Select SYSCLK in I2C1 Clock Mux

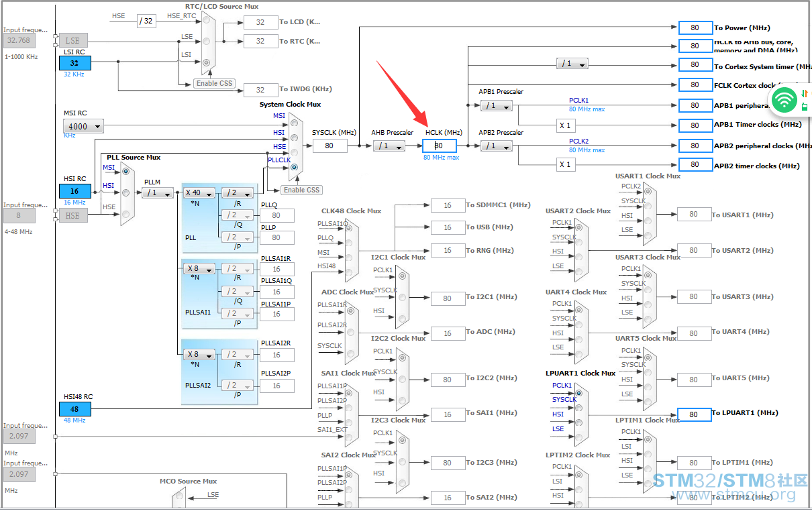pos(401,296)
